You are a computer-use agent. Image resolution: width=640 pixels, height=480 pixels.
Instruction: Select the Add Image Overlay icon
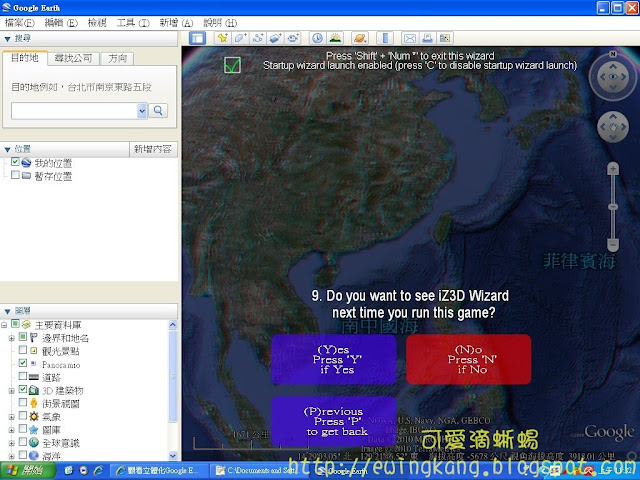(x=275, y=38)
